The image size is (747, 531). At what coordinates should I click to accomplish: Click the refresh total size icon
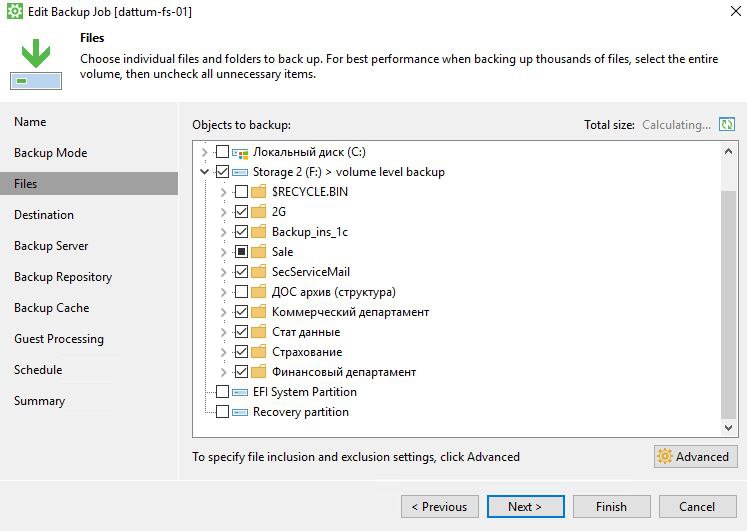click(727, 125)
